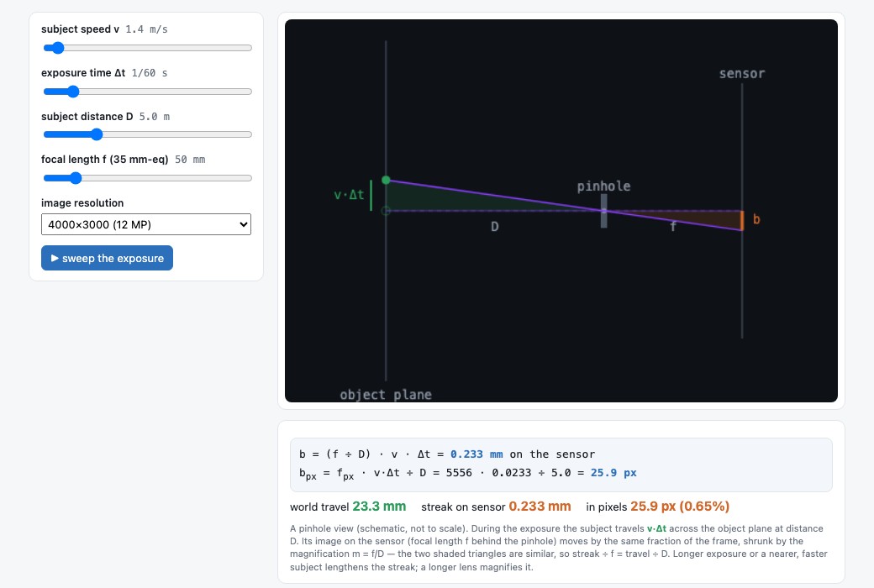874x588 pixels.
Task: Click the sweep the exposure button
Action: click(x=107, y=258)
